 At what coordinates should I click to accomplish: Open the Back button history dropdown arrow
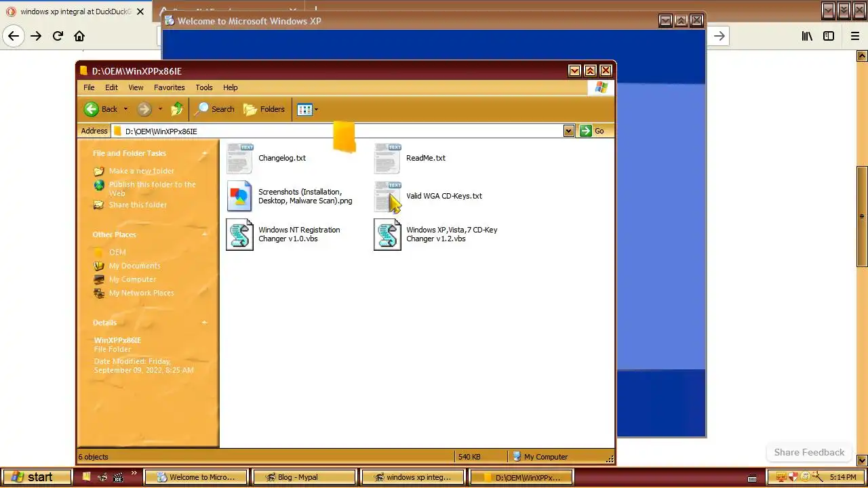(x=125, y=109)
